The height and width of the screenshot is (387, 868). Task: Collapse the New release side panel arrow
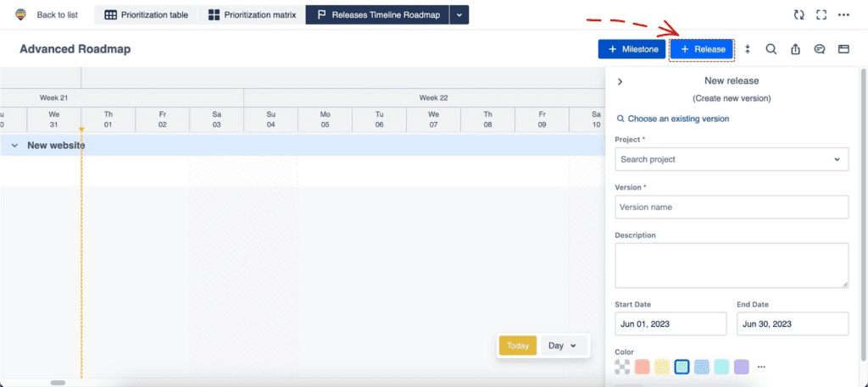[x=620, y=81]
